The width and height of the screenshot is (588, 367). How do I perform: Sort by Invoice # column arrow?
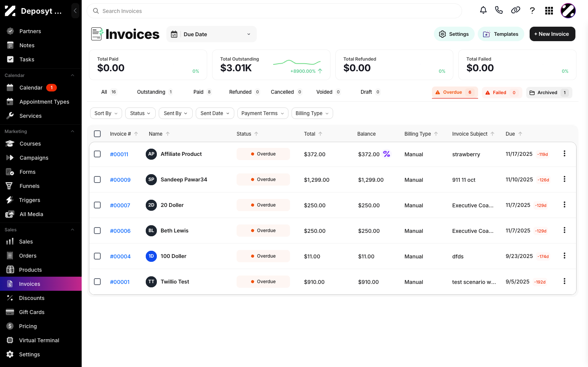[x=136, y=134]
